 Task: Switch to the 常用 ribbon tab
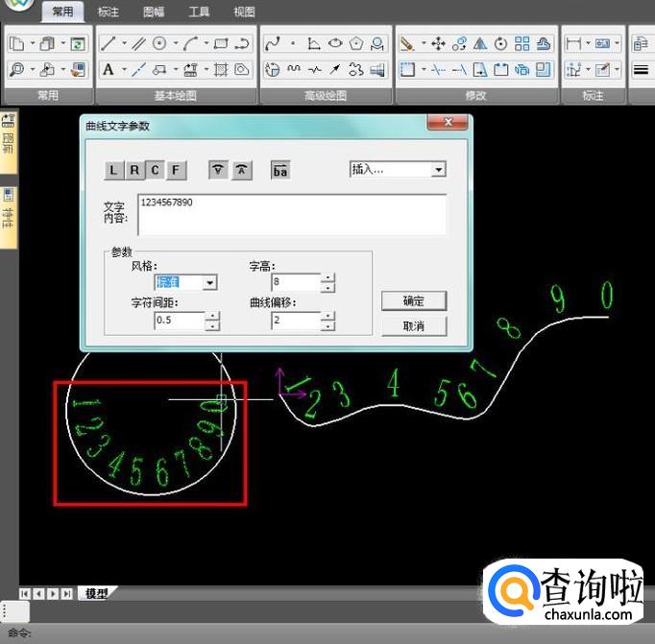pos(63,12)
